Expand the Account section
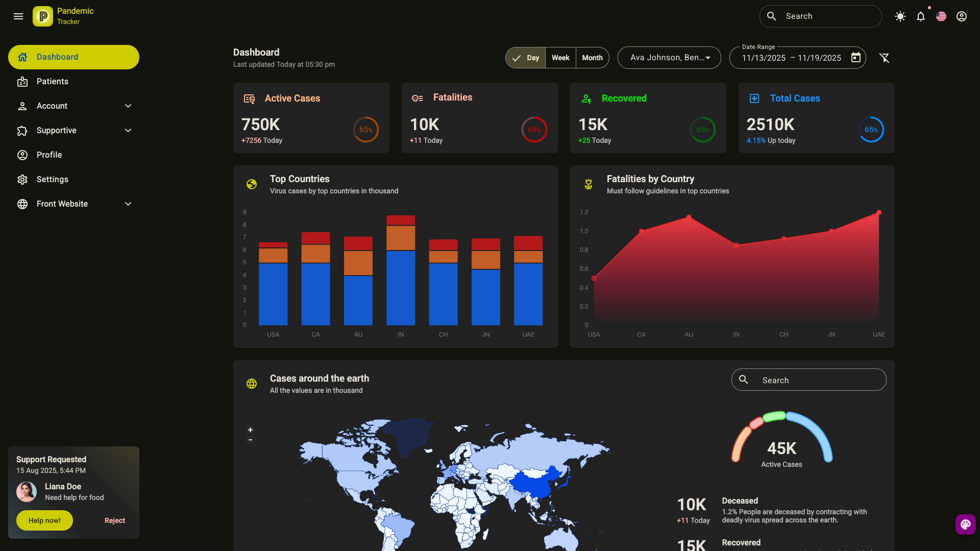Viewport: 980px width, 551px height. (74, 106)
